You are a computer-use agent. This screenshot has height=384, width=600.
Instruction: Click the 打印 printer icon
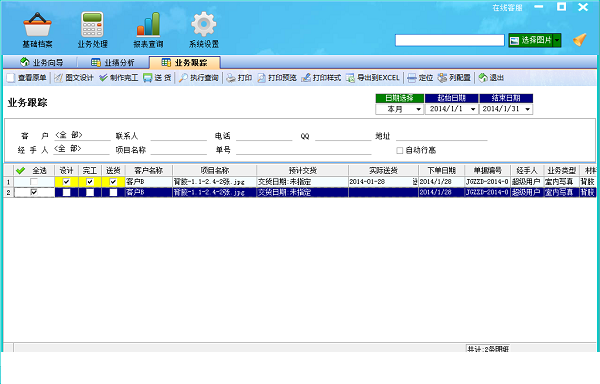[230, 78]
